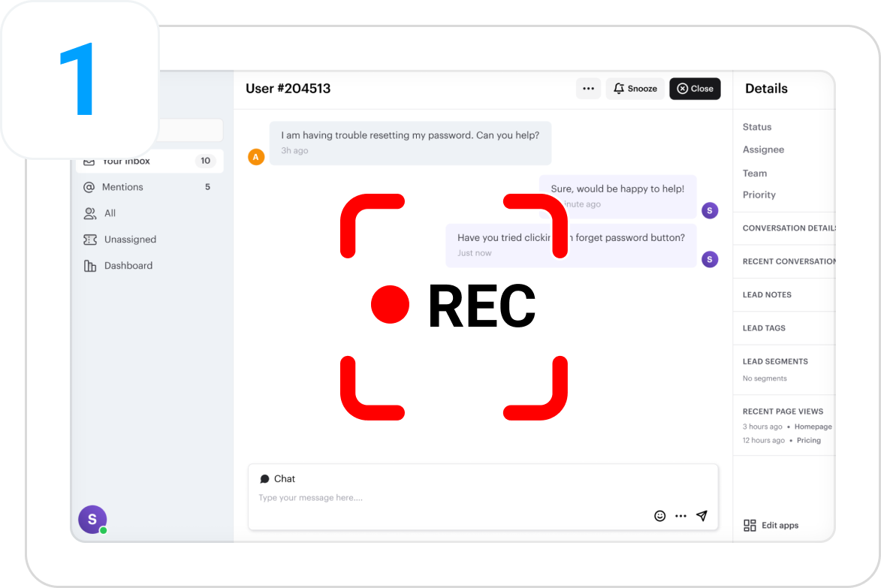Type in the message input field

click(x=451, y=498)
